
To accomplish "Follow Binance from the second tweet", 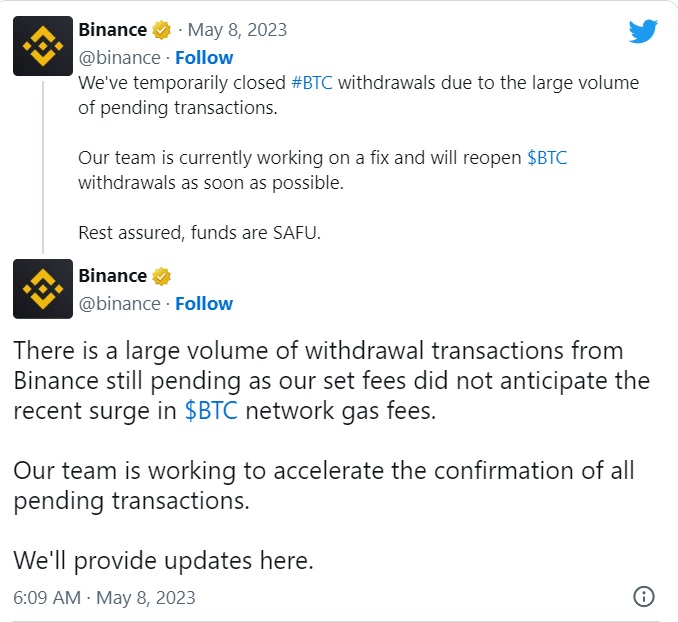I will coord(204,304).
